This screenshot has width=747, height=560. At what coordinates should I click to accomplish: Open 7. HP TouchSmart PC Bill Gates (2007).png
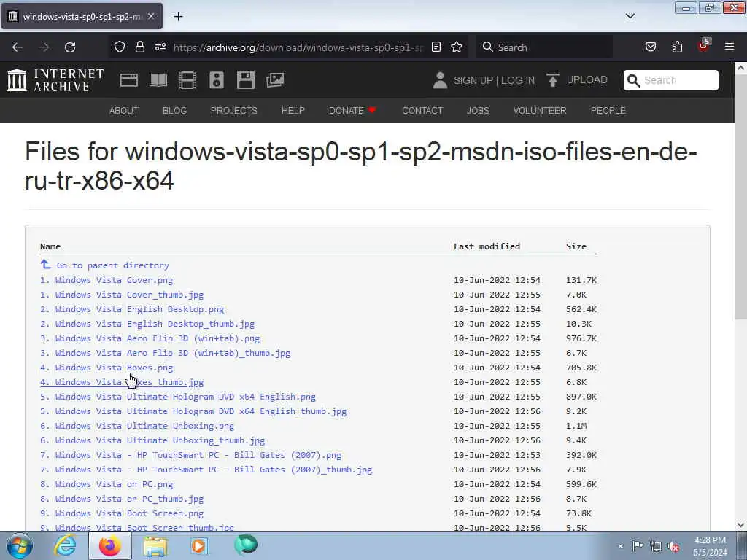click(191, 455)
